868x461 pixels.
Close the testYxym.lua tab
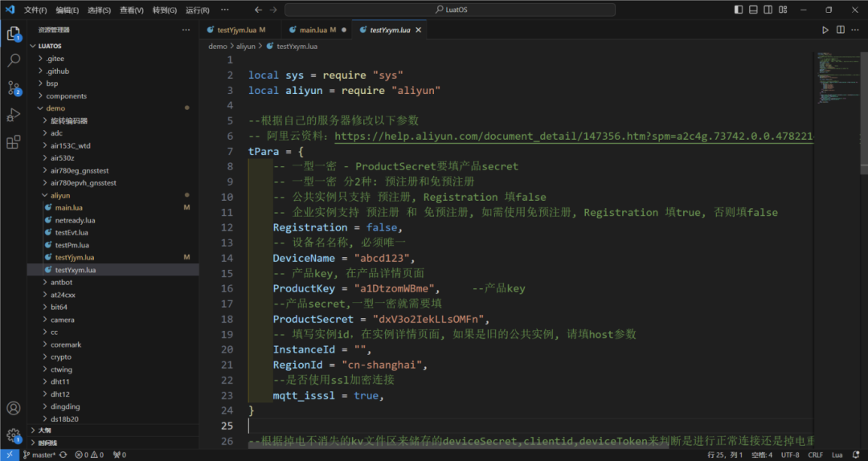point(419,30)
